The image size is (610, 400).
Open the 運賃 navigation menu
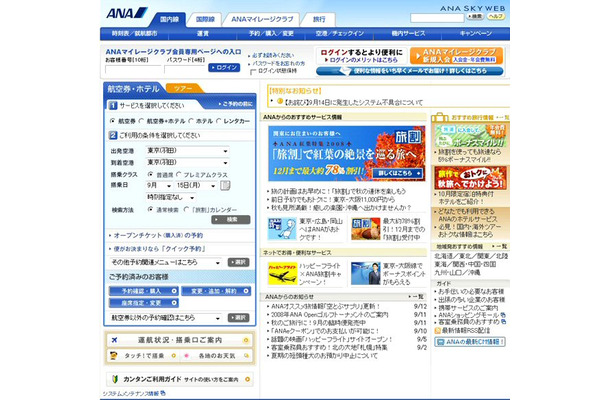click(203, 34)
